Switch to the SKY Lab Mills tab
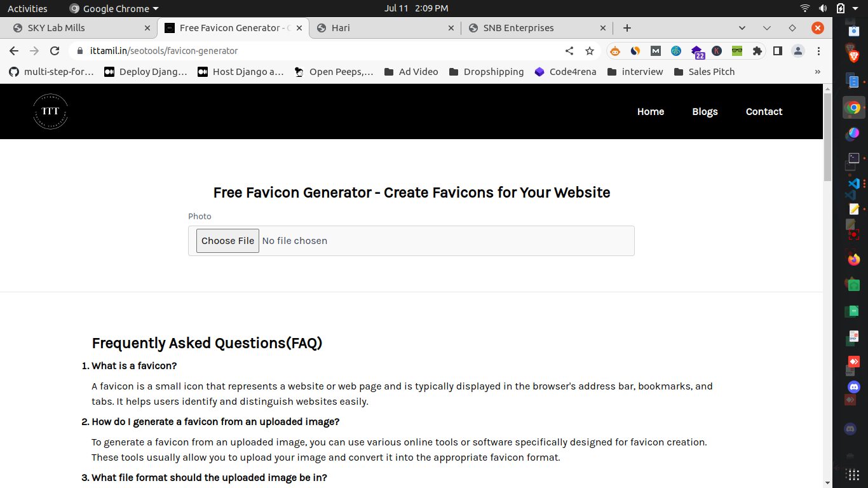 pos(78,28)
